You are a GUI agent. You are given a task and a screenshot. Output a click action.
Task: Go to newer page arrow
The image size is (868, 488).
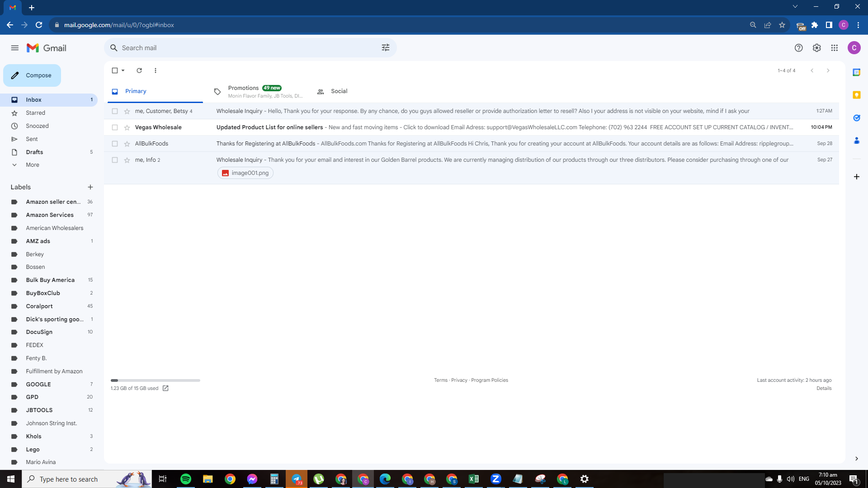pyautogui.click(x=812, y=70)
